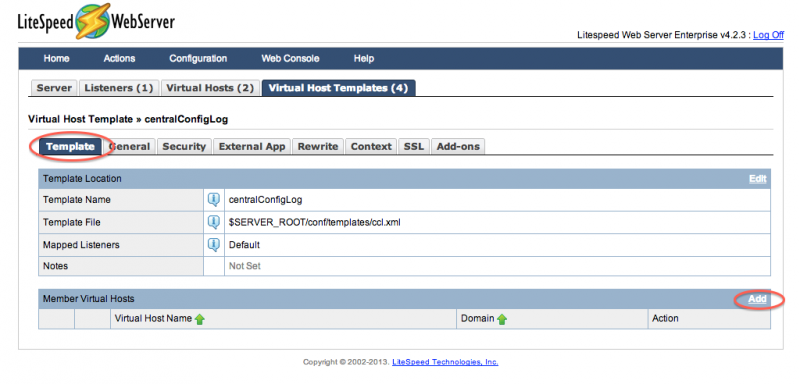The height and width of the screenshot is (384, 800).
Task: Open the General sub-tab
Action: 130,146
